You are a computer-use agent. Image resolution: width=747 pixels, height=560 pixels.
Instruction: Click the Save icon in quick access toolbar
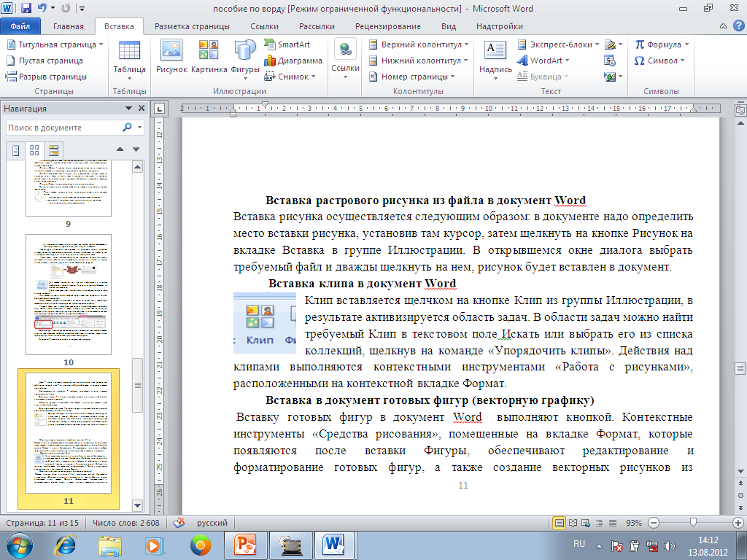click(x=26, y=8)
